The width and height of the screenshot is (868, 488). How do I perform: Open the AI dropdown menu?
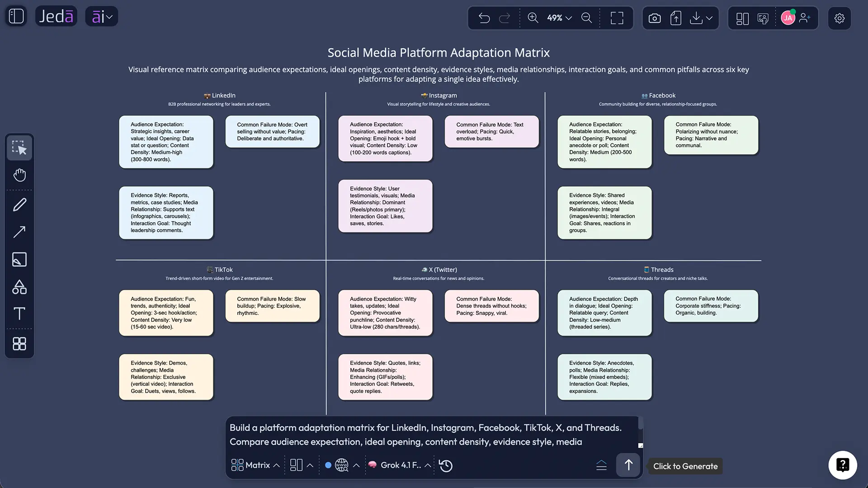pyautogui.click(x=102, y=16)
